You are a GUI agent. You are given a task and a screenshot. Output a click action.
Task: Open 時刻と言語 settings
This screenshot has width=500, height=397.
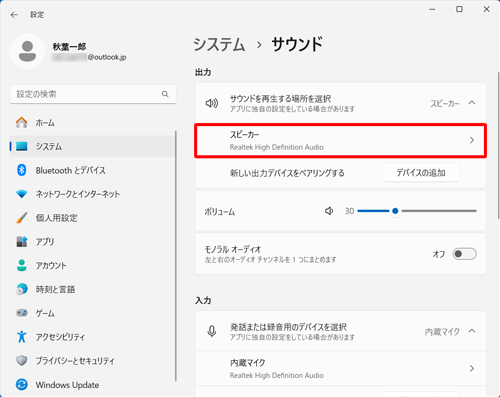pos(92,289)
